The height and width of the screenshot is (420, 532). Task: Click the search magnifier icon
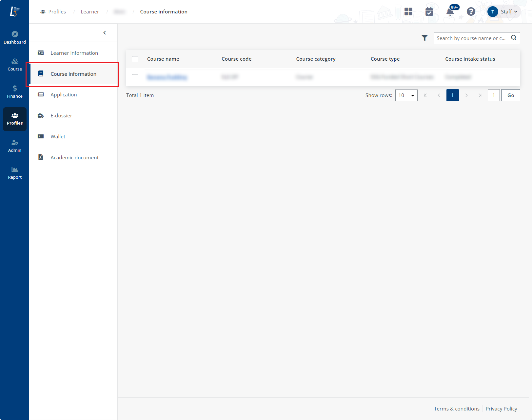pos(514,38)
